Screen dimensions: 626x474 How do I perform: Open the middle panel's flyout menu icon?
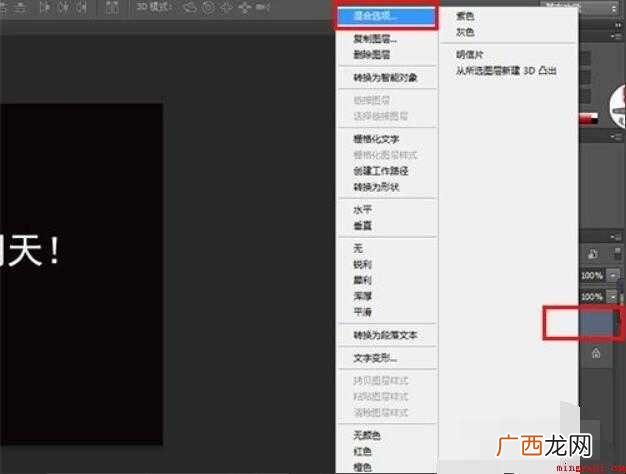pos(616,137)
